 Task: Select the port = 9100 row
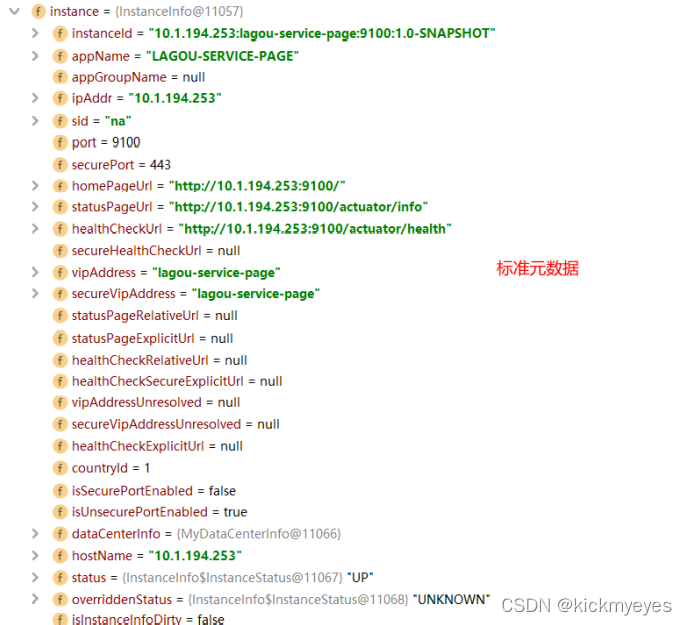(96, 143)
